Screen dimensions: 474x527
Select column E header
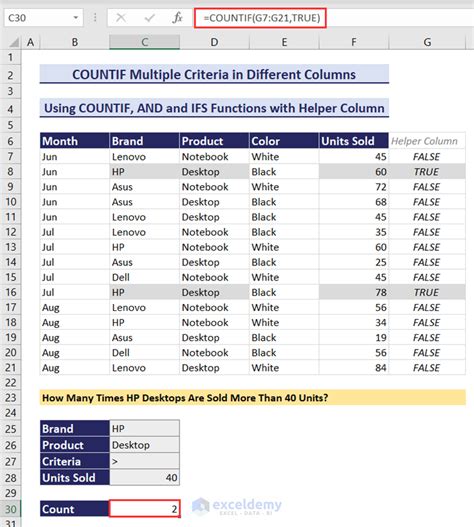(284, 43)
